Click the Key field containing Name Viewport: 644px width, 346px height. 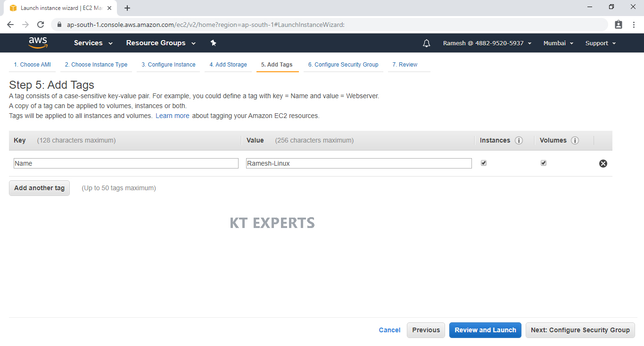126,163
